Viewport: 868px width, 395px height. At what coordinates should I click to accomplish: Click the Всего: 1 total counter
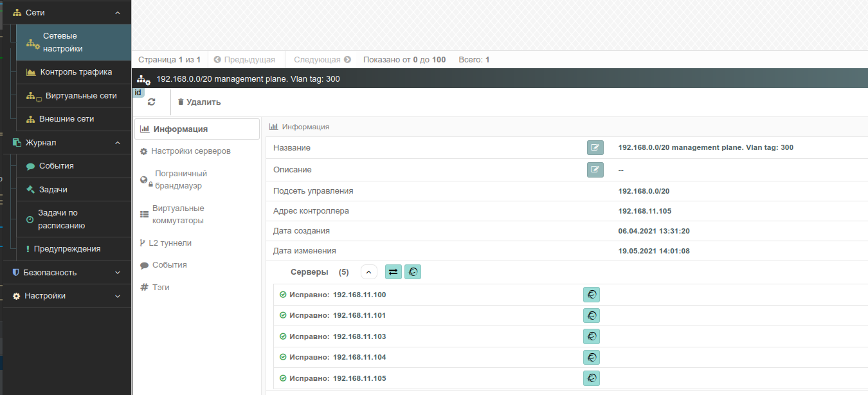pos(474,59)
